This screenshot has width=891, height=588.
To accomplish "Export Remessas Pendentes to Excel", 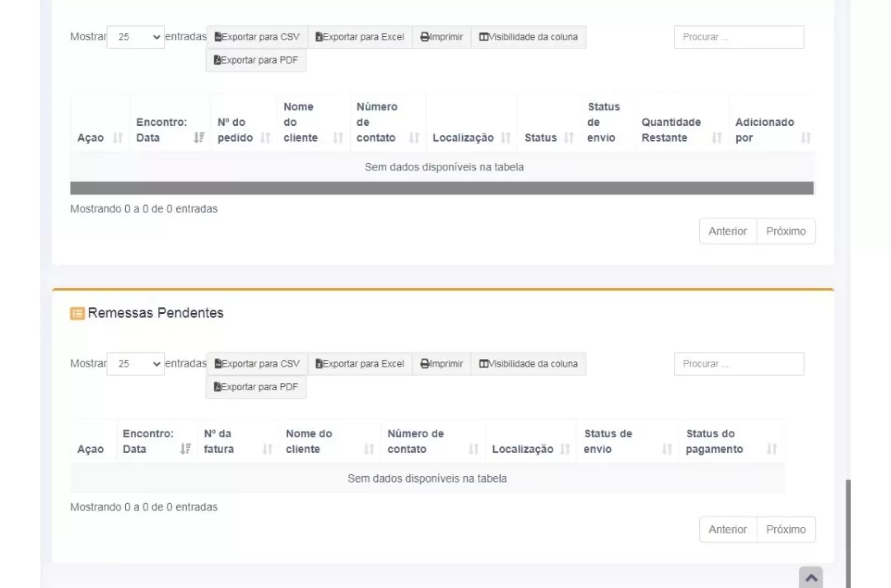I will [360, 364].
